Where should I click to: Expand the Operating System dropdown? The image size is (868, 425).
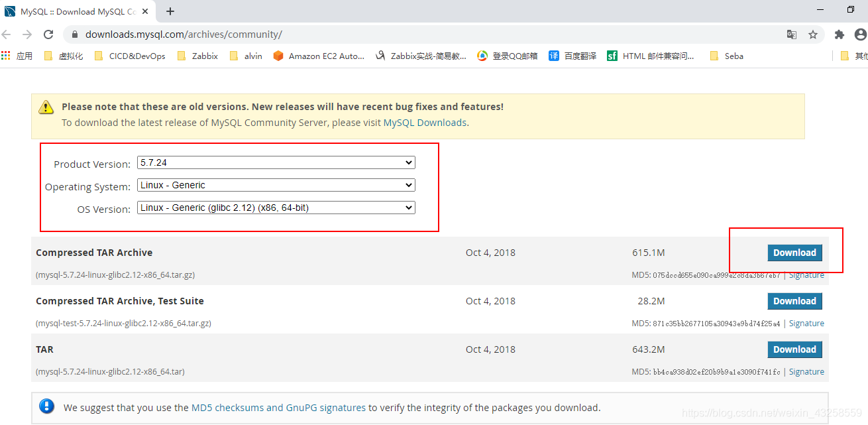pyautogui.click(x=276, y=185)
